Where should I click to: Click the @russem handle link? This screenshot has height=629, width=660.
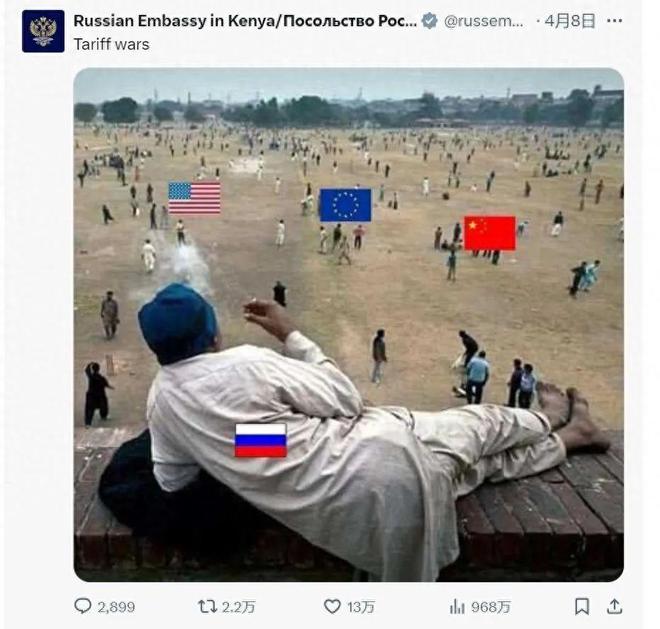[x=484, y=21]
